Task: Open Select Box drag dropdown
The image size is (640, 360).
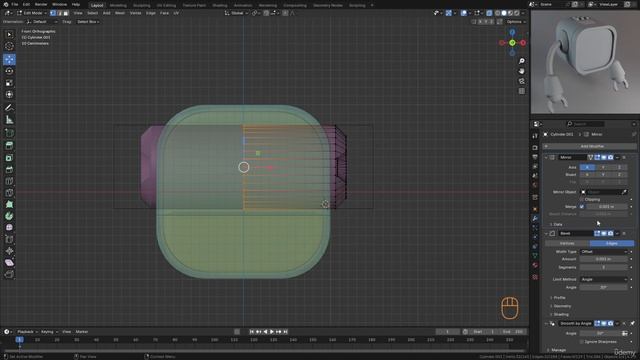Action: point(88,22)
